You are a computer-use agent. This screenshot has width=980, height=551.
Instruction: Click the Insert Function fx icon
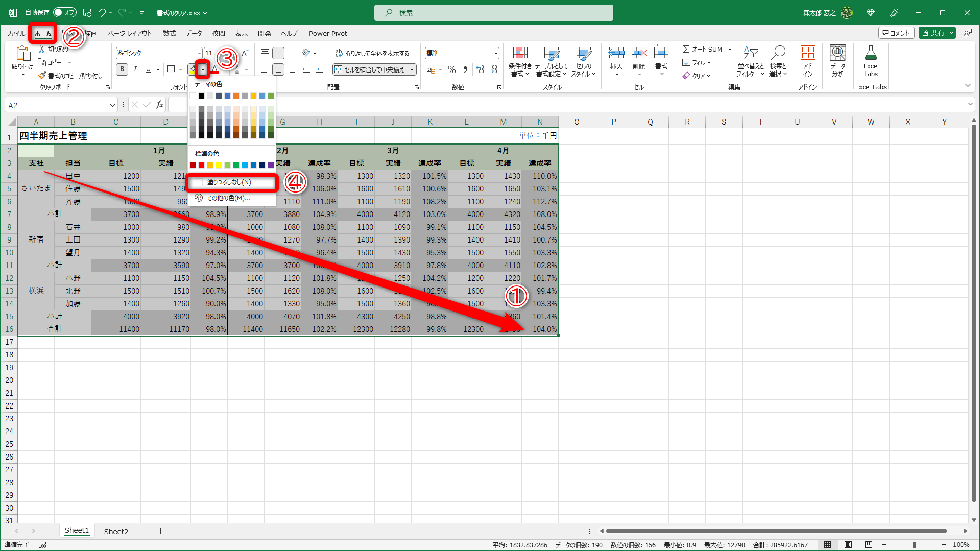pos(160,105)
